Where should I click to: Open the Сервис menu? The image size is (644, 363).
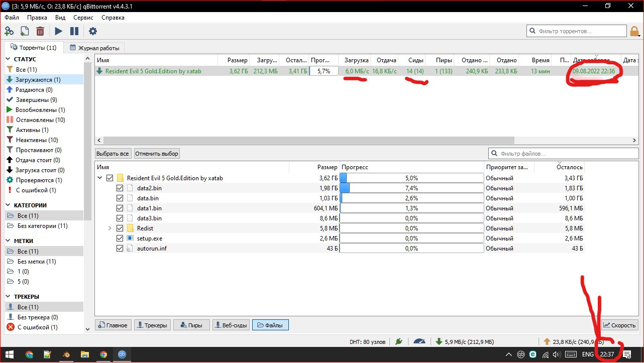(x=83, y=17)
